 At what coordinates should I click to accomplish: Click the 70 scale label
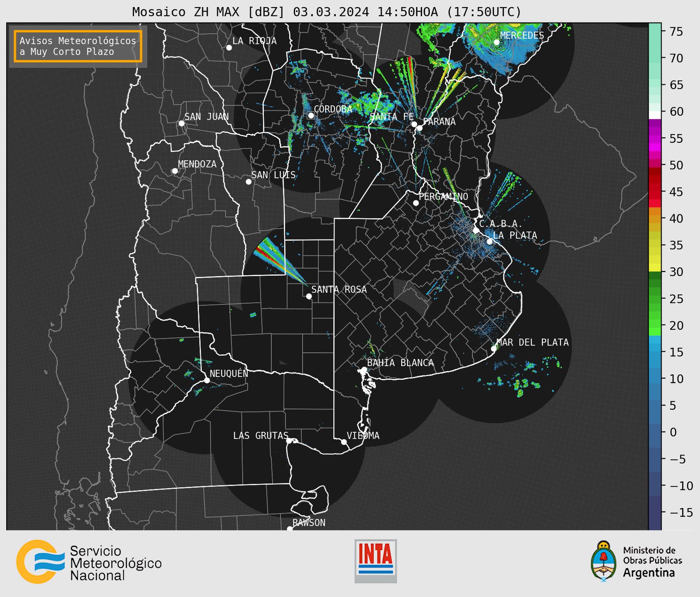click(x=676, y=58)
